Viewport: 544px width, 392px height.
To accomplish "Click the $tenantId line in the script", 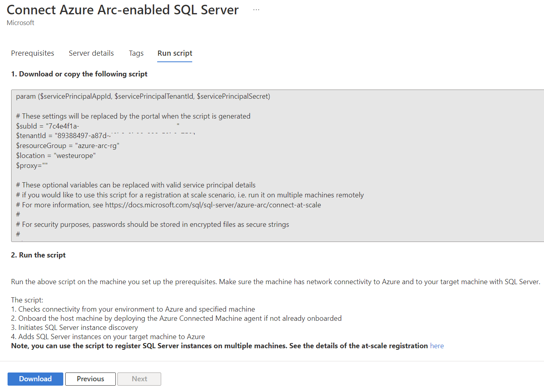I will [105, 136].
